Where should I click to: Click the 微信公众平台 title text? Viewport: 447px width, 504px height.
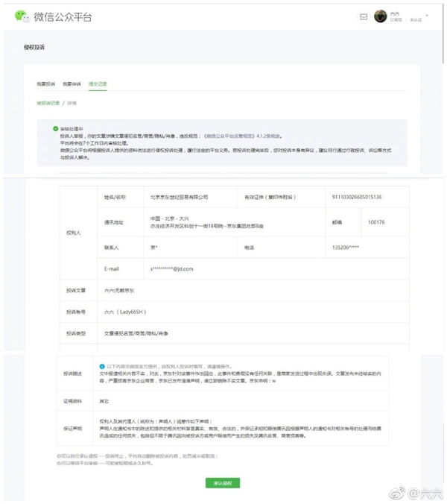click(63, 16)
